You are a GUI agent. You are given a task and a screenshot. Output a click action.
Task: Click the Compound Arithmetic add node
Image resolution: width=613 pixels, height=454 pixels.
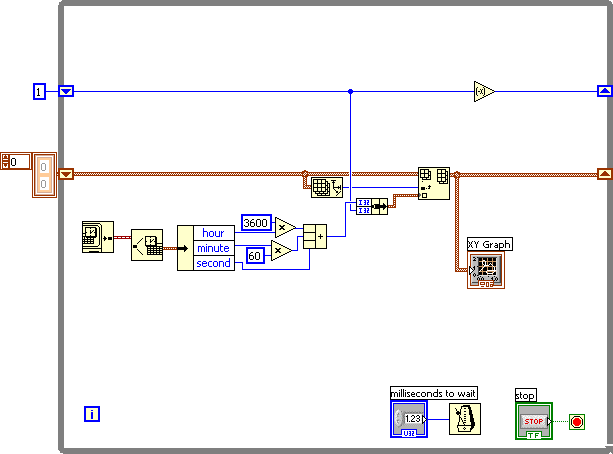[315, 237]
